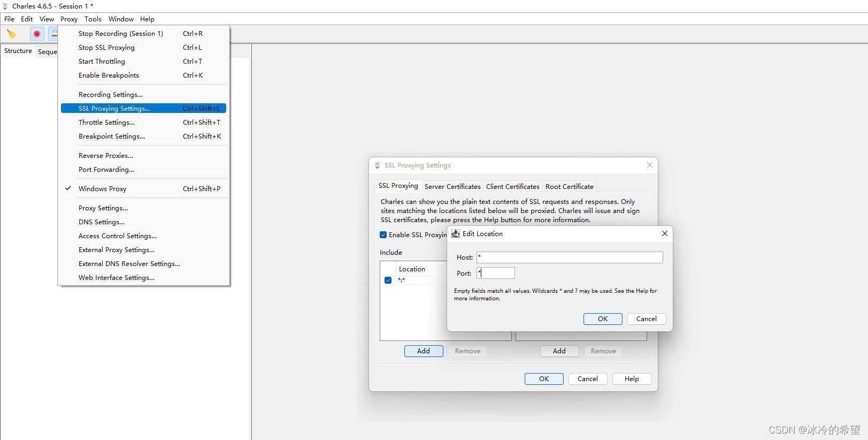Open Reverse Proxies...
868x440 pixels.
coord(144,155)
